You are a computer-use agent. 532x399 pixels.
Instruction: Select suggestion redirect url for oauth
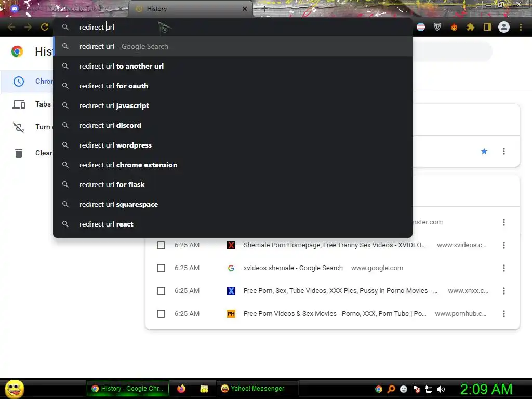coord(233,86)
